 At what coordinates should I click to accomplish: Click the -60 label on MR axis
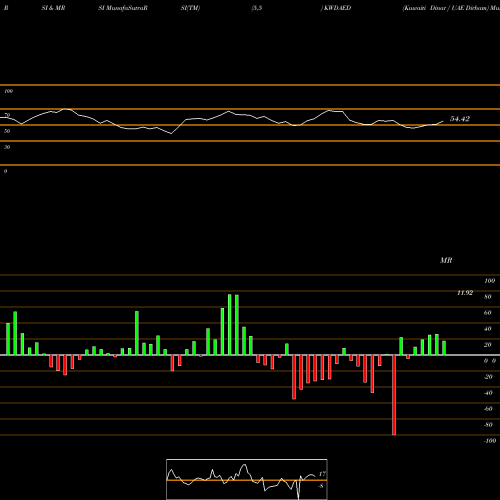click(488, 409)
